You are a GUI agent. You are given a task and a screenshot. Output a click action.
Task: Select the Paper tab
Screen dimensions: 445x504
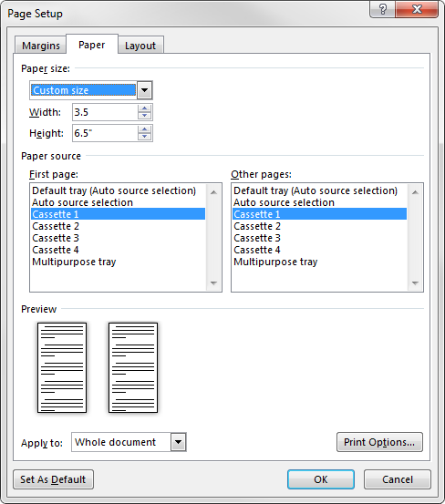[x=92, y=45]
